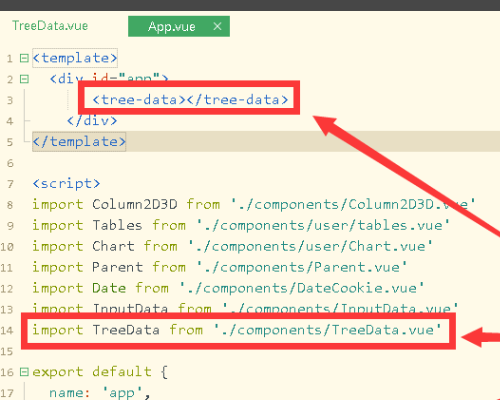Click the opening <template> tag
This screenshot has width=500, height=400.
click(x=75, y=58)
